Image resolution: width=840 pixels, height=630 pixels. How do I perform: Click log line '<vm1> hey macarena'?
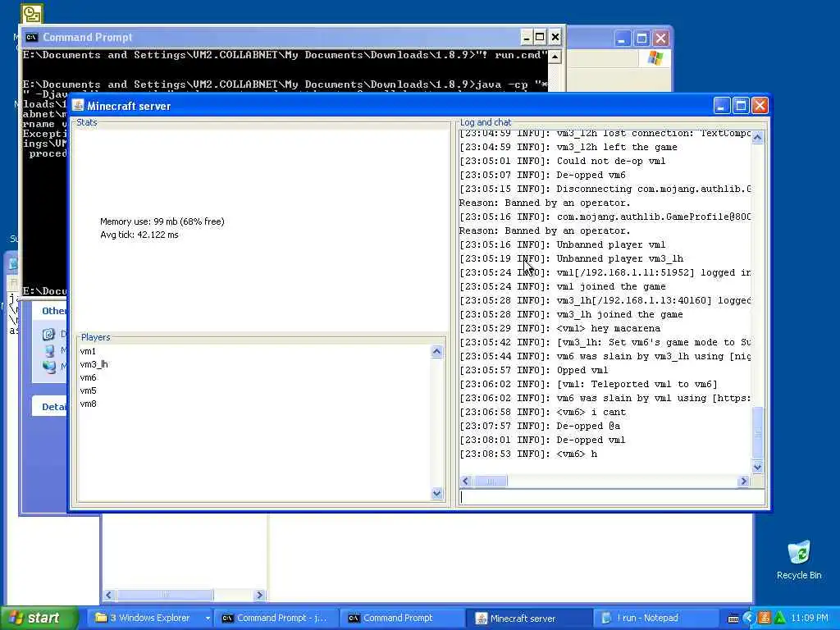click(x=559, y=328)
